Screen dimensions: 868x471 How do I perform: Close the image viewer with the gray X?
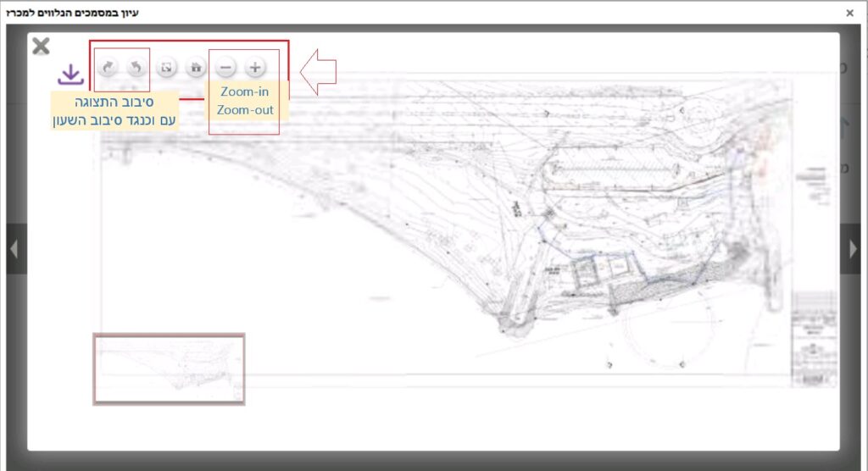(x=41, y=47)
